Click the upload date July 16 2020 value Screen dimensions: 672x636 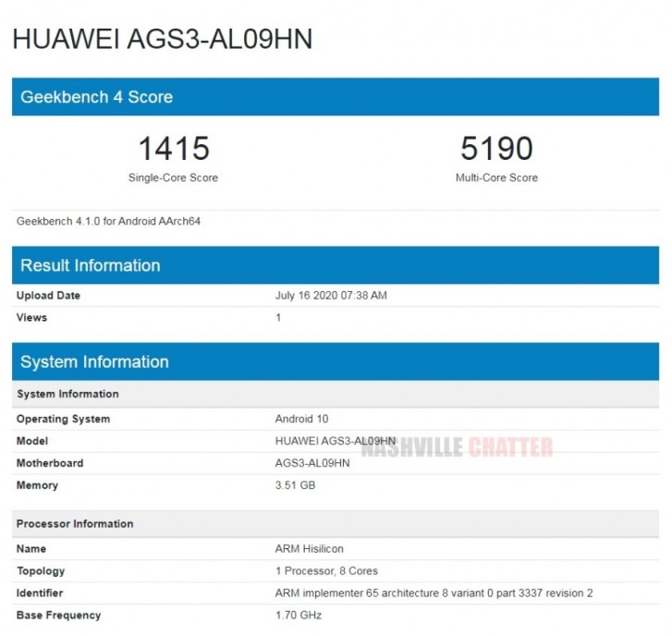[331, 296]
